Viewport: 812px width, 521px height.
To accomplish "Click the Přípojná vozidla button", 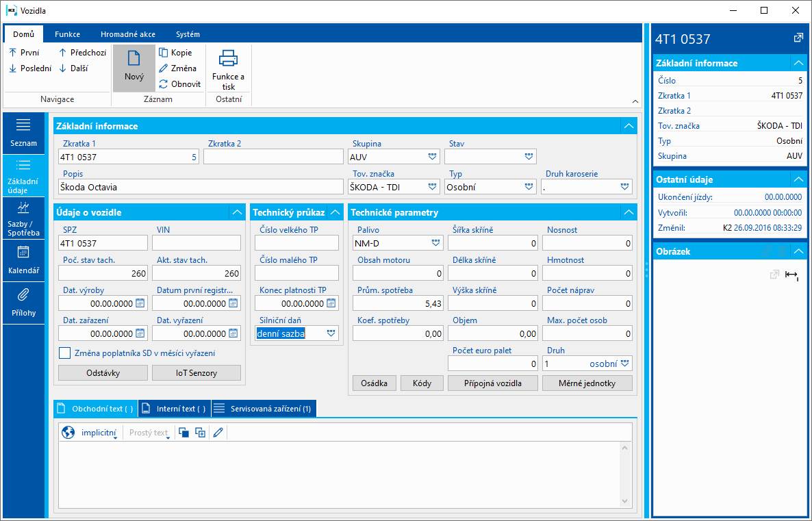I will (493, 383).
